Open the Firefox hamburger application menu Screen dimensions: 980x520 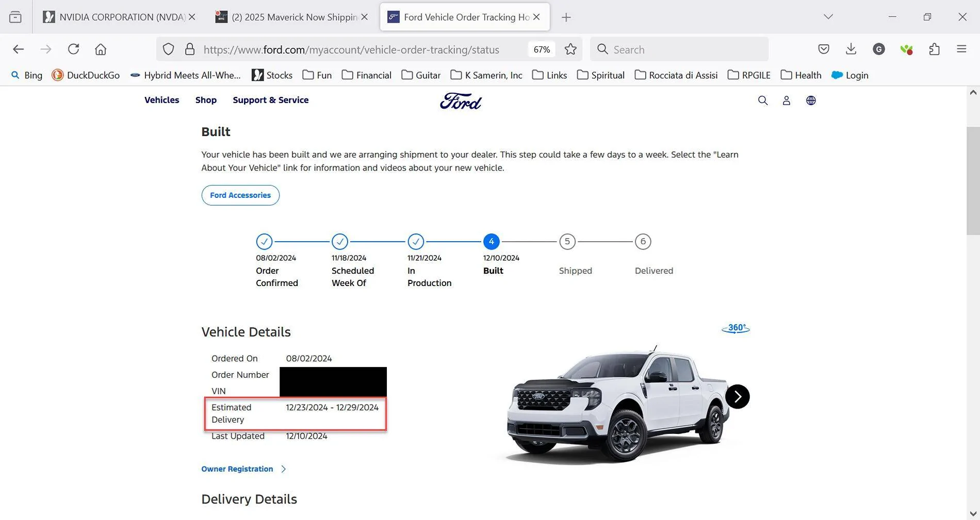click(961, 49)
